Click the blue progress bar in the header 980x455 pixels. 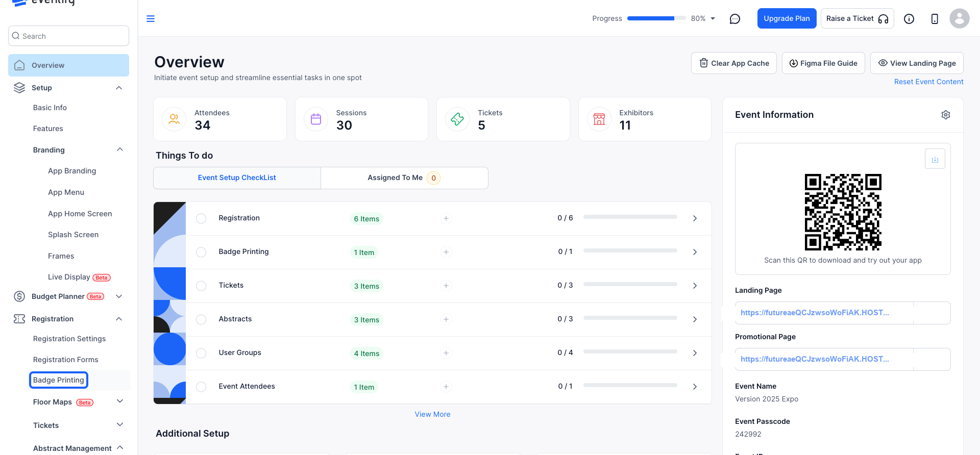pyautogui.click(x=656, y=18)
